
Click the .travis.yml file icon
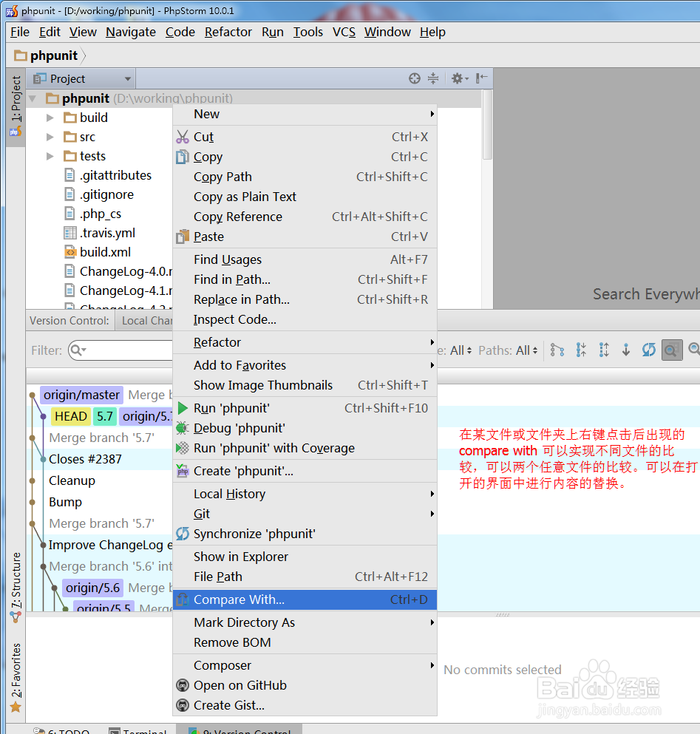click(69, 233)
